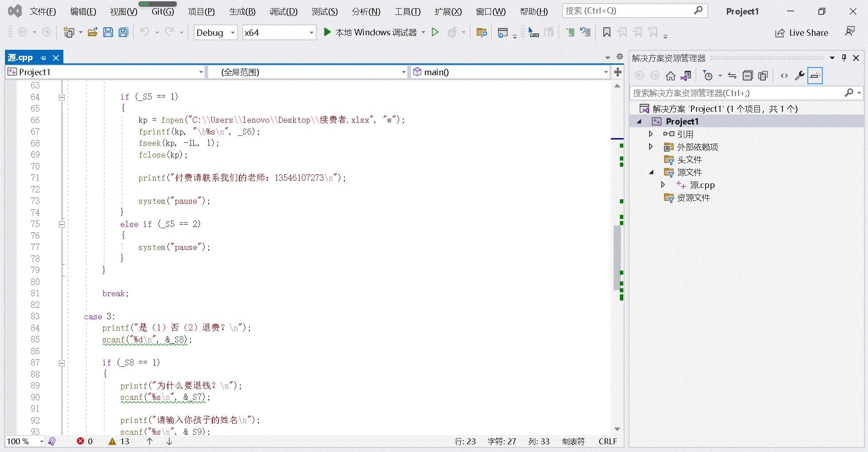Image resolution: width=868 pixels, height=452 pixels.
Task: Click the code cleanup broom icon in status bar
Action: click(x=52, y=441)
